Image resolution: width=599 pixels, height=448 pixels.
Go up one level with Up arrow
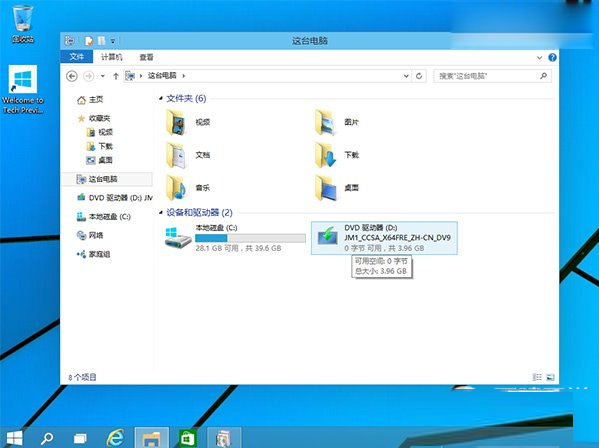click(x=116, y=76)
